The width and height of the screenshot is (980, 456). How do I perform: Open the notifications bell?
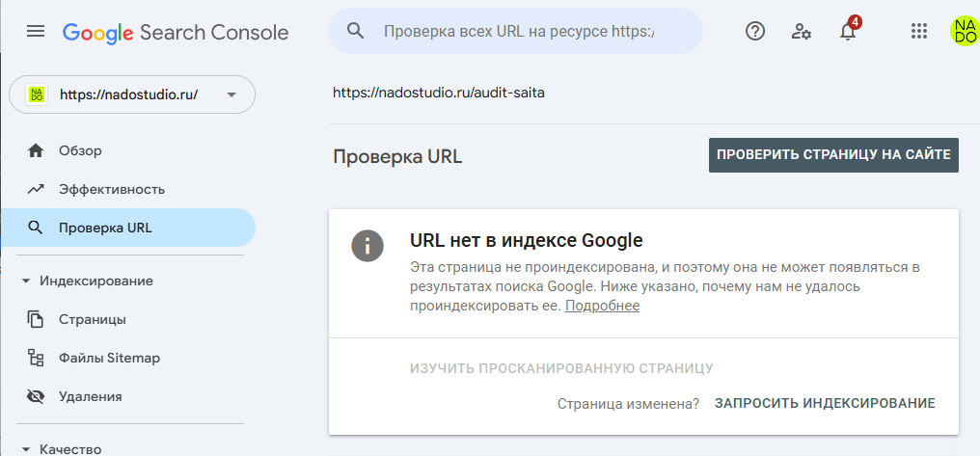pos(848,31)
